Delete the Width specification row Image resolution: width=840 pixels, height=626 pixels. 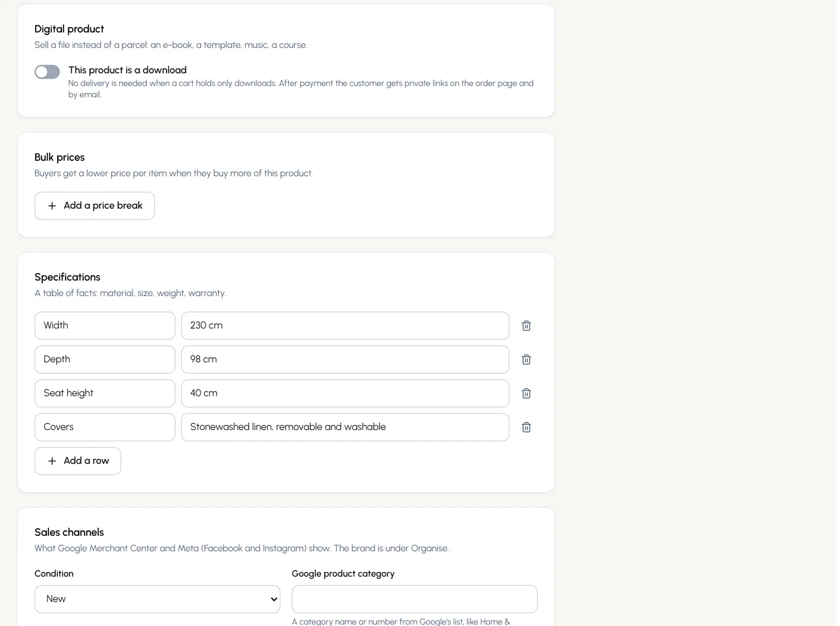(526, 326)
